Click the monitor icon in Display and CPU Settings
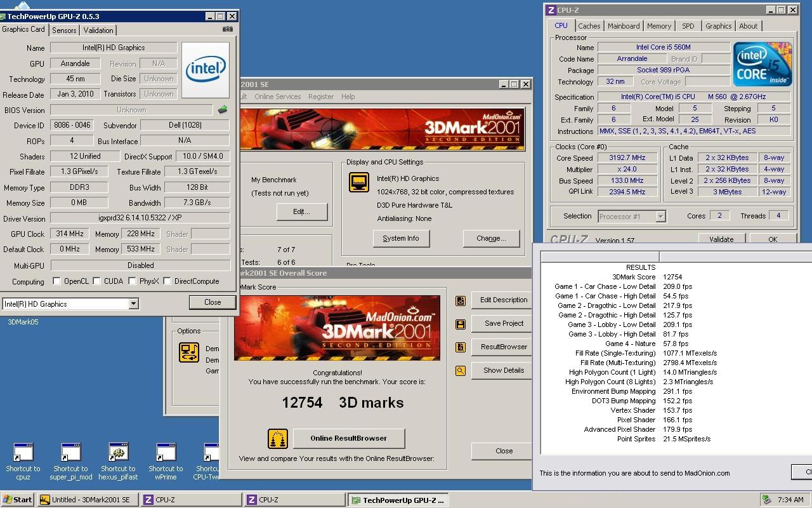The height and width of the screenshot is (508, 812). (x=359, y=182)
